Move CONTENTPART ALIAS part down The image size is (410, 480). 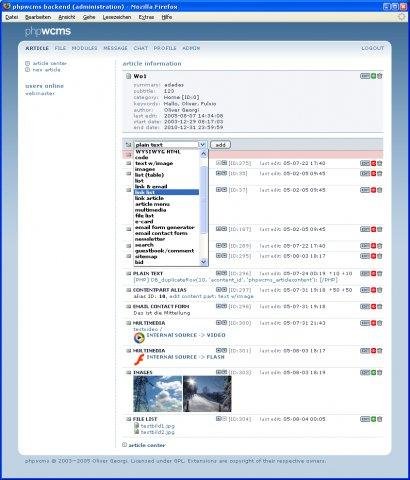point(224,290)
